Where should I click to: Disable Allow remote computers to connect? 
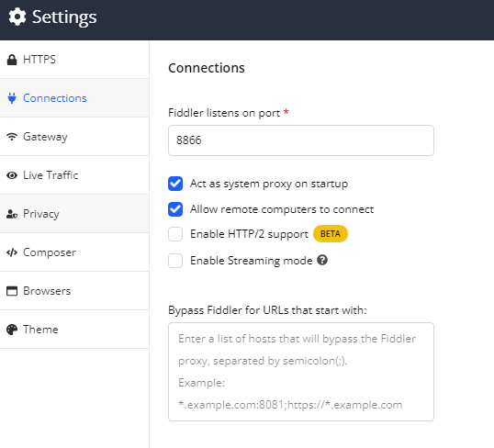(x=175, y=209)
